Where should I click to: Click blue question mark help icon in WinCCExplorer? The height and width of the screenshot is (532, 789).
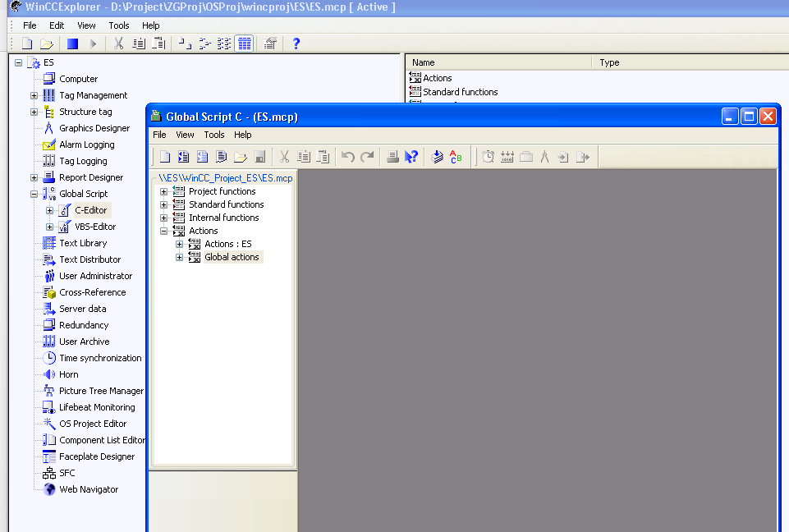click(x=296, y=44)
